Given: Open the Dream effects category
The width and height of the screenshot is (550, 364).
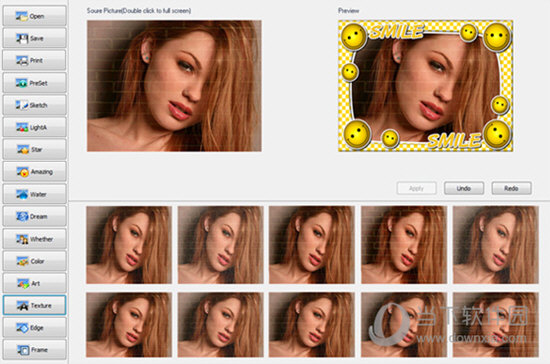Looking at the screenshot, I should [34, 216].
